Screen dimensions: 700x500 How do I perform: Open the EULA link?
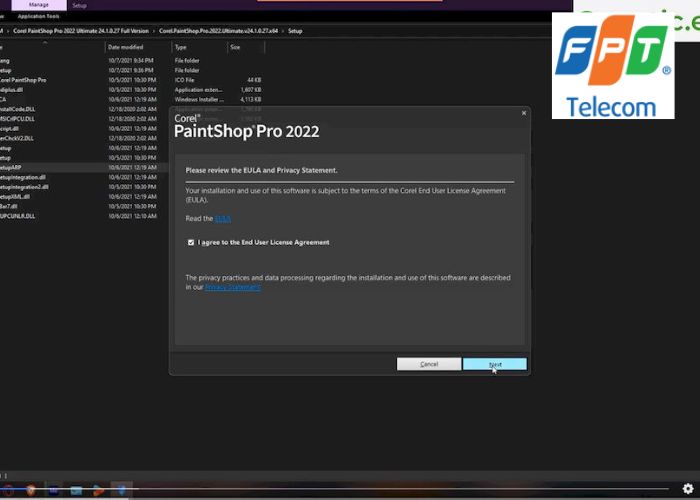click(223, 219)
